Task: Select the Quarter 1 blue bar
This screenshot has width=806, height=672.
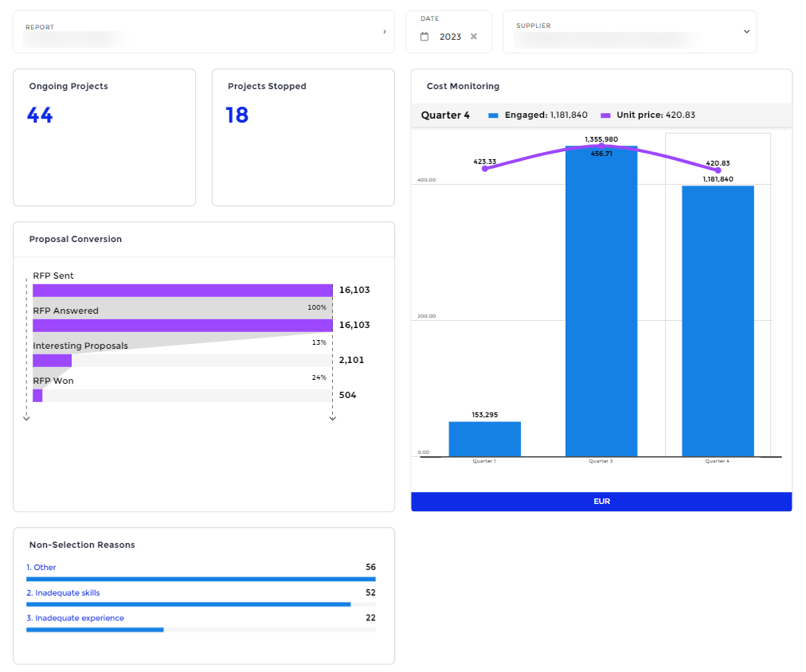Action: click(484, 439)
